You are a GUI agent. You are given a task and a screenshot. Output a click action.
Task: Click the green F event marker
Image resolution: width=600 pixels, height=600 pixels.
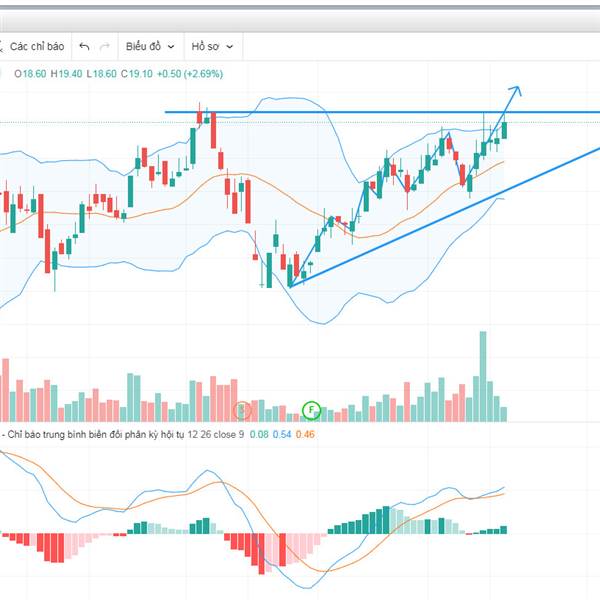pyautogui.click(x=311, y=411)
